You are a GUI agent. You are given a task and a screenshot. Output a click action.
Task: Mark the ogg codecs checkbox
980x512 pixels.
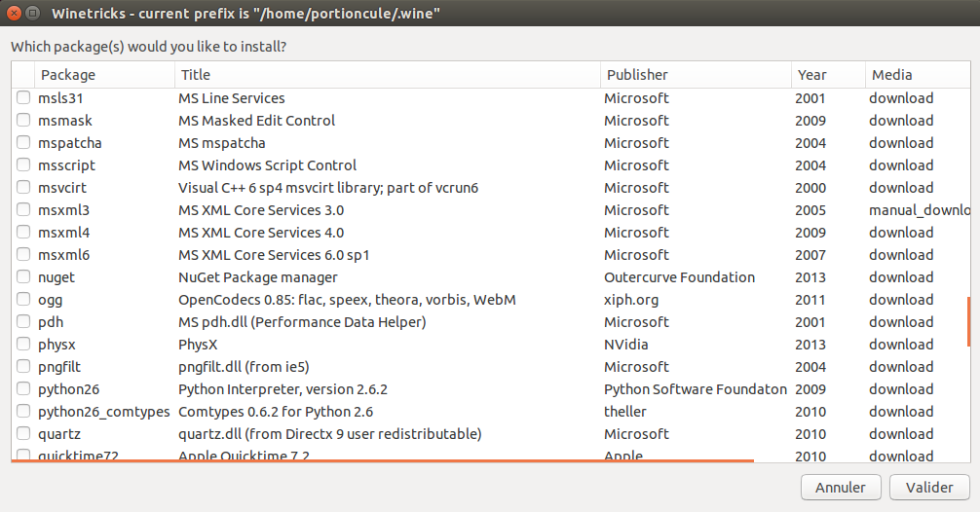pyautogui.click(x=23, y=300)
